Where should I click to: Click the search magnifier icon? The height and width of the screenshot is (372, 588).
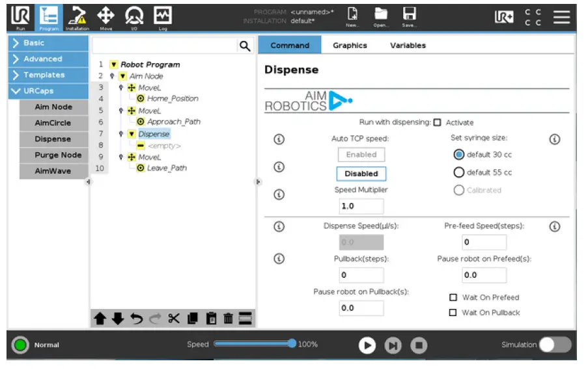point(245,46)
